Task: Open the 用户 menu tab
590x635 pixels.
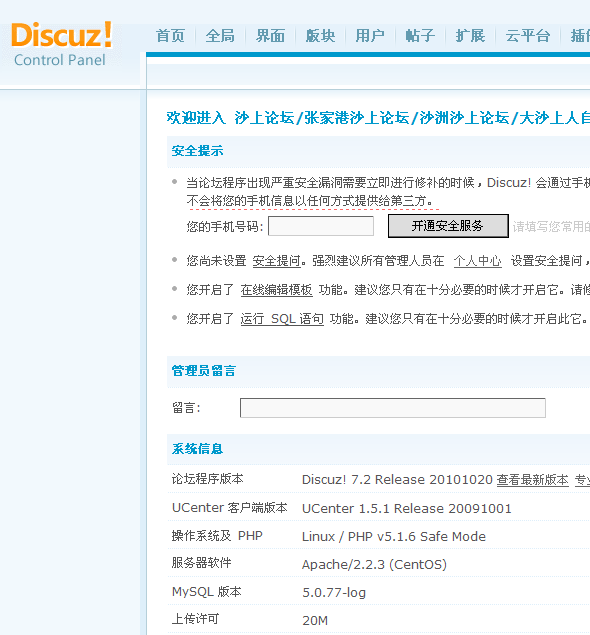Action: (x=370, y=36)
